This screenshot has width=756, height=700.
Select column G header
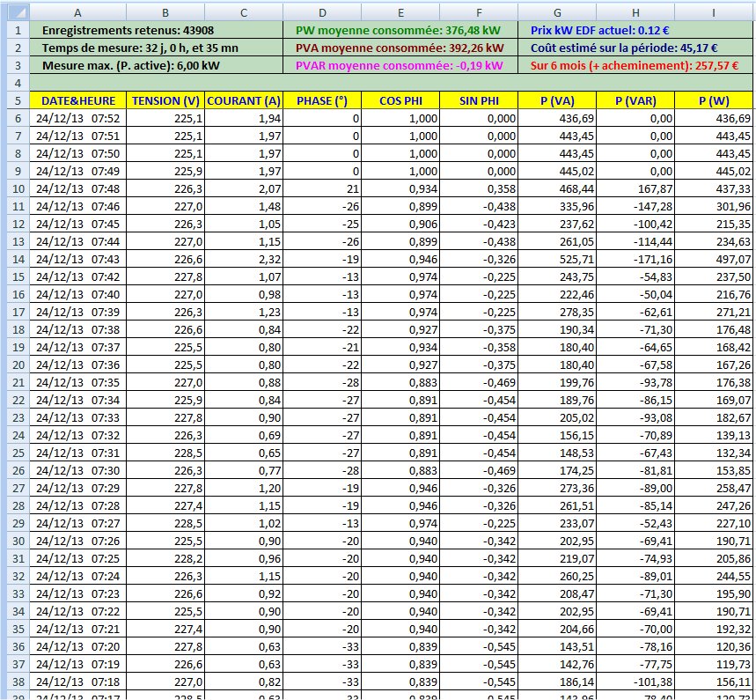coord(557,12)
